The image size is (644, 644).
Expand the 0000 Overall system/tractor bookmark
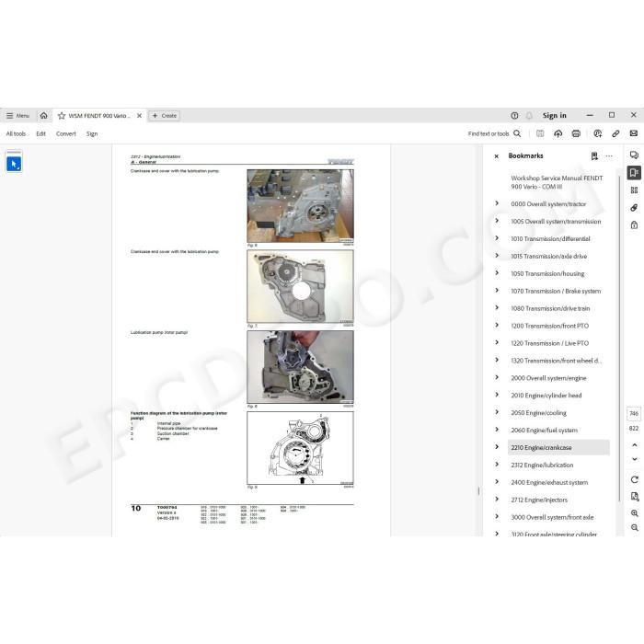[497, 203]
